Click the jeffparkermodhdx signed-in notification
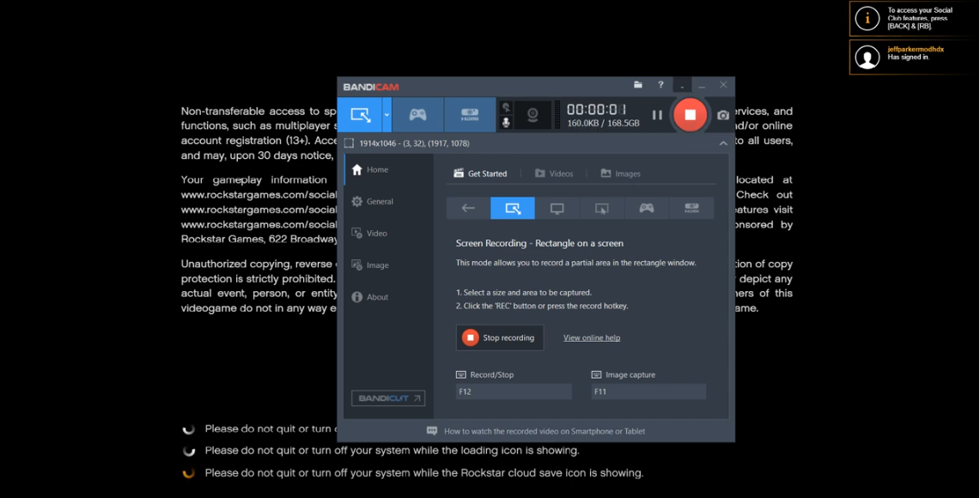The image size is (980, 498). [x=913, y=57]
